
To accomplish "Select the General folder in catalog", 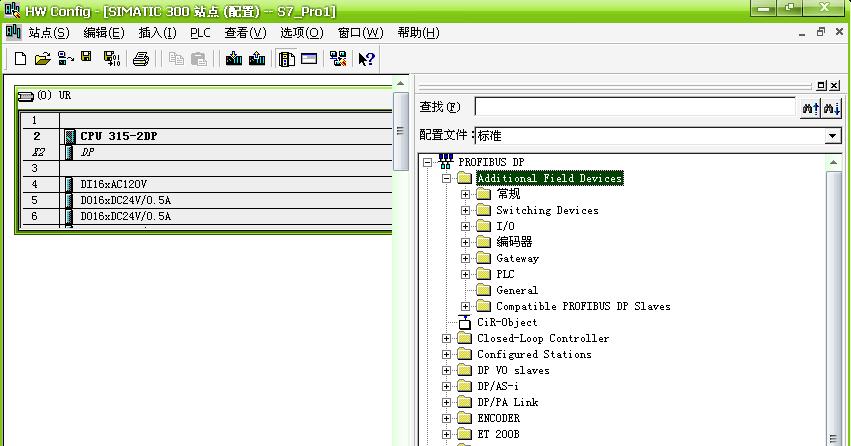I will click(x=516, y=290).
